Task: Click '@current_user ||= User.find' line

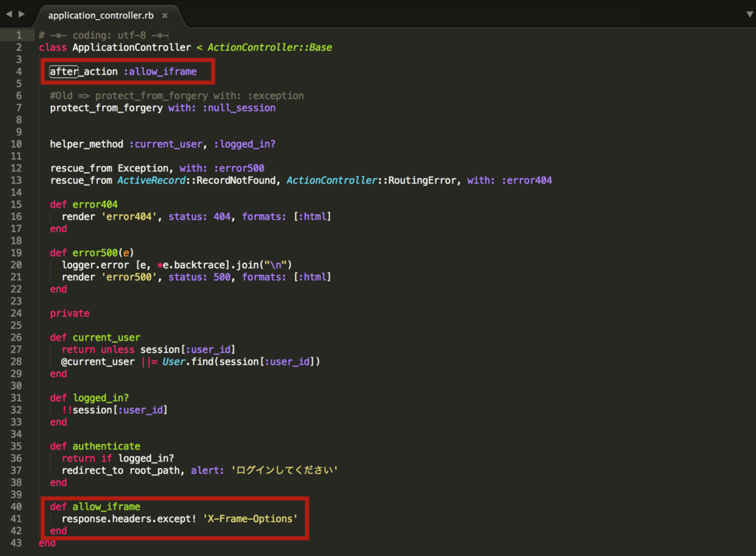Action: tap(191, 362)
